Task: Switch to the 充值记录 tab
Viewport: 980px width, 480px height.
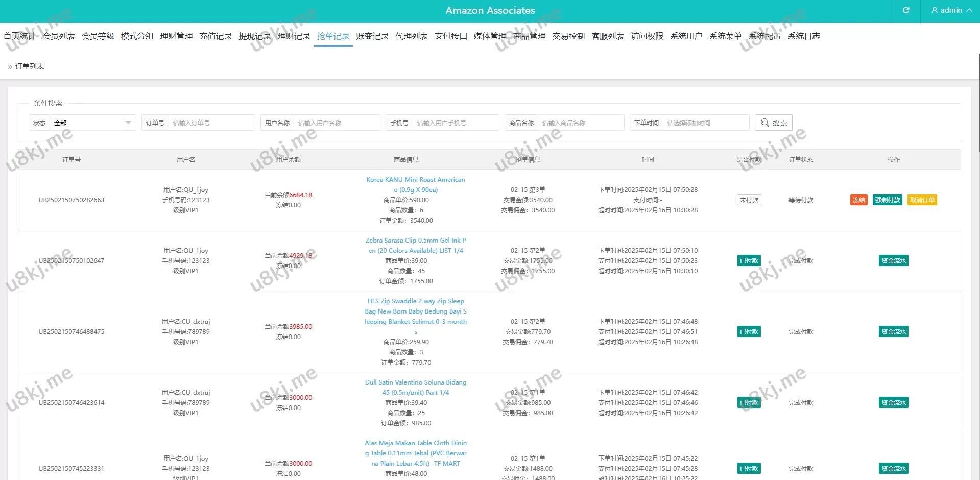Action: [x=216, y=36]
